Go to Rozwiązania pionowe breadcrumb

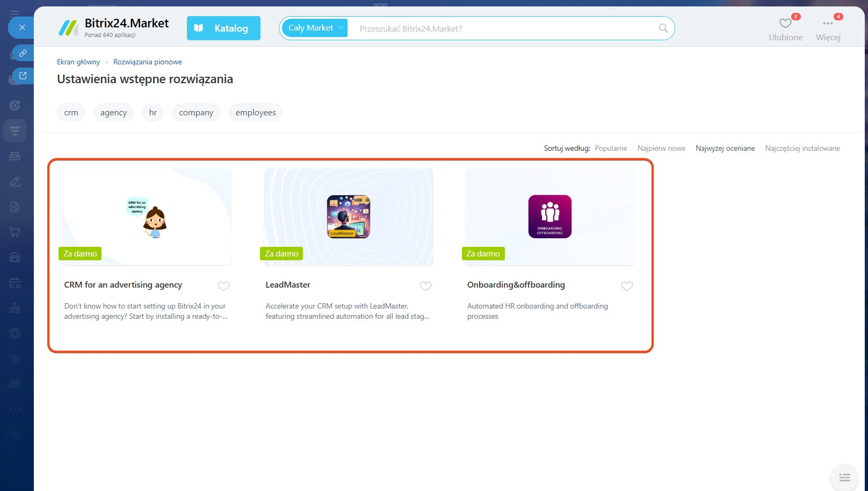(148, 62)
